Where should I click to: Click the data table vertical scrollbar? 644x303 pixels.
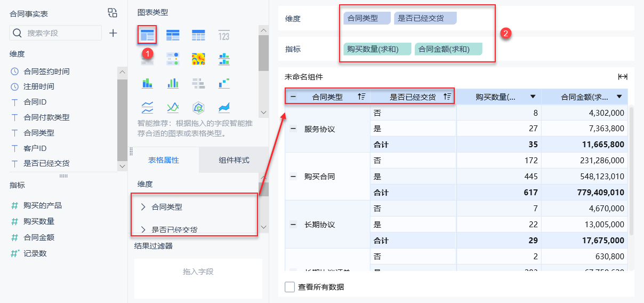632,171
